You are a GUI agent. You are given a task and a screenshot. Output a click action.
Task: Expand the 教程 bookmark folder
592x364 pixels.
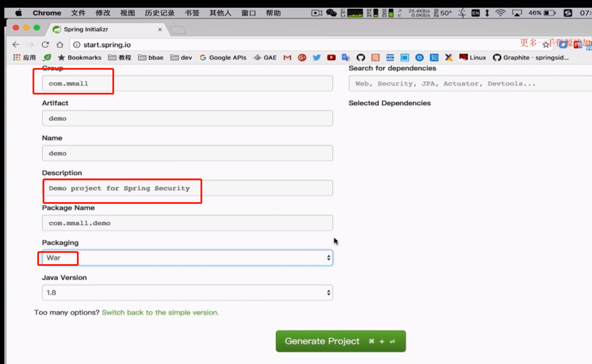pyautogui.click(x=119, y=57)
